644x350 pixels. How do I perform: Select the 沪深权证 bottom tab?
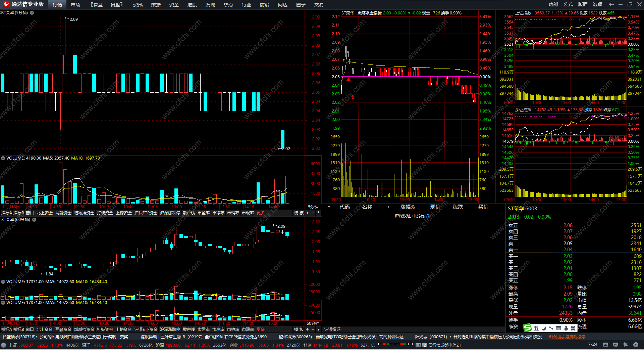click(x=332, y=330)
